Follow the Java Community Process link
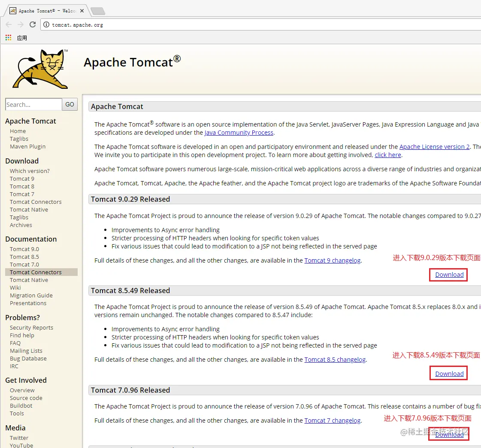Screen dimensions: 481x448 click(x=239, y=133)
